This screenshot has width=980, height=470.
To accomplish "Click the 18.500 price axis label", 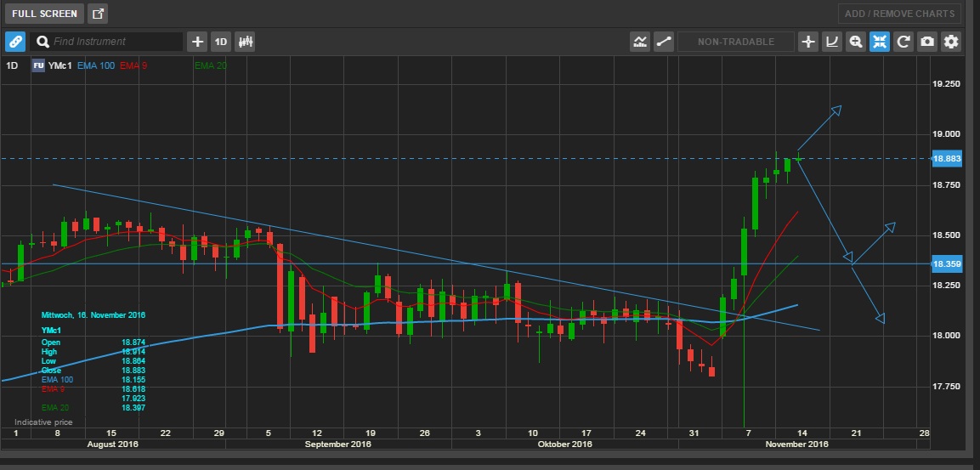I will (x=946, y=235).
